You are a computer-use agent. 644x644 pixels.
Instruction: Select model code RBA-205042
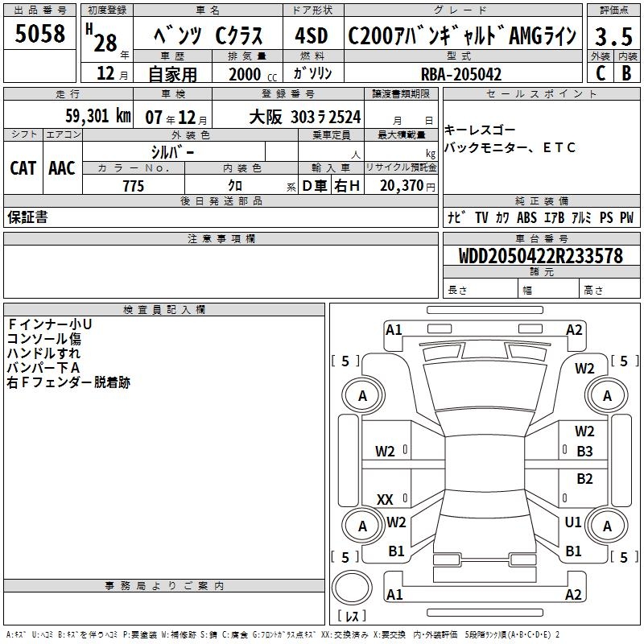pos(461,74)
